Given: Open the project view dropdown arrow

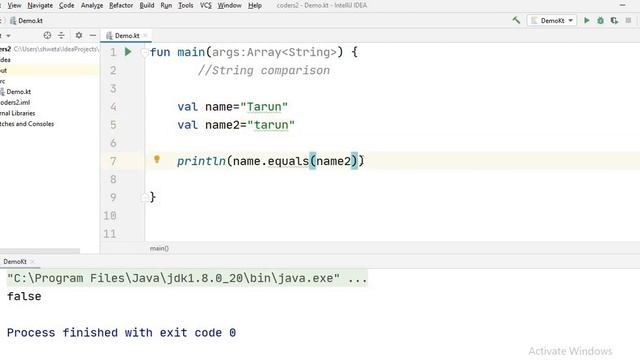Looking at the screenshot, I should (8, 36).
